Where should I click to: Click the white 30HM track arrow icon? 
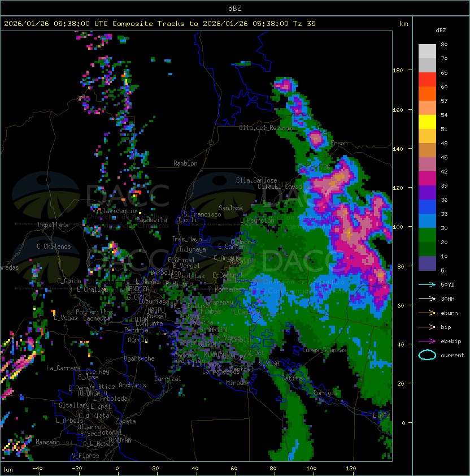[427, 298]
